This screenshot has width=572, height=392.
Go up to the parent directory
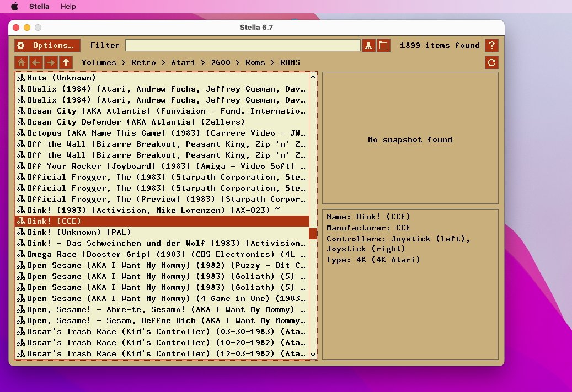[x=66, y=63]
